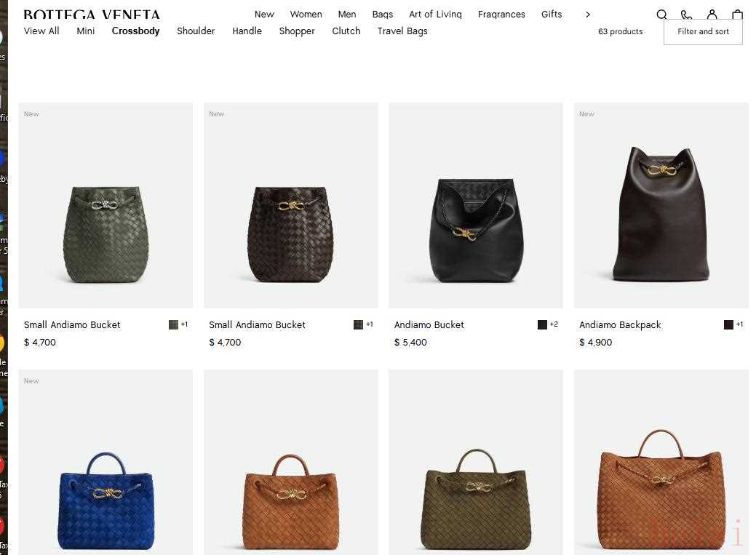The height and width of the screenshot is (555, 756).
Task: Show +2 more colors for Andiamo Bucket
Action: pos(554,324)
